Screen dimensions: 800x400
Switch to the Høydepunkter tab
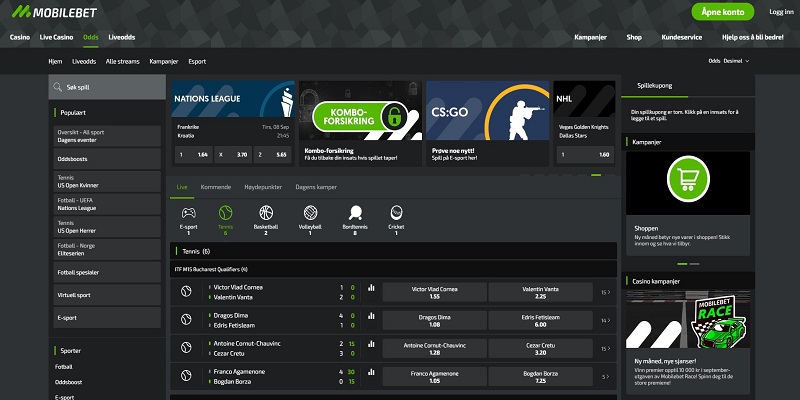point(263,187)
